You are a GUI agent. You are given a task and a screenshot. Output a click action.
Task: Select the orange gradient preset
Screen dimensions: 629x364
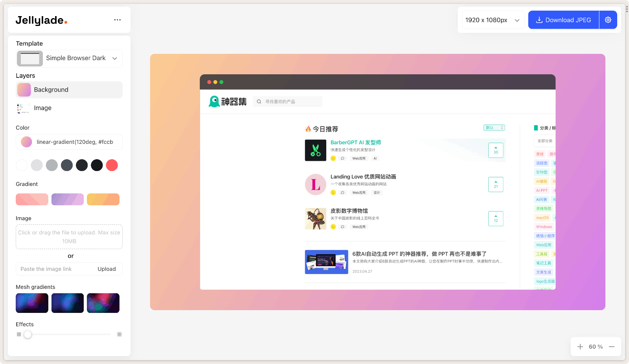[x=103, y=199]
